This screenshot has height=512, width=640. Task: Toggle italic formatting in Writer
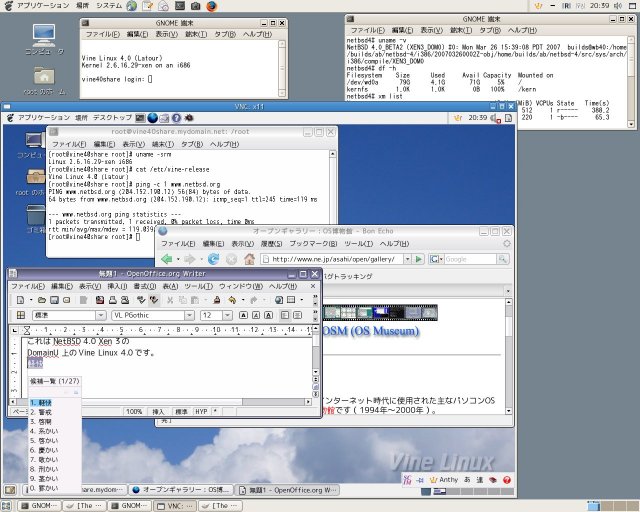(256, 315)
